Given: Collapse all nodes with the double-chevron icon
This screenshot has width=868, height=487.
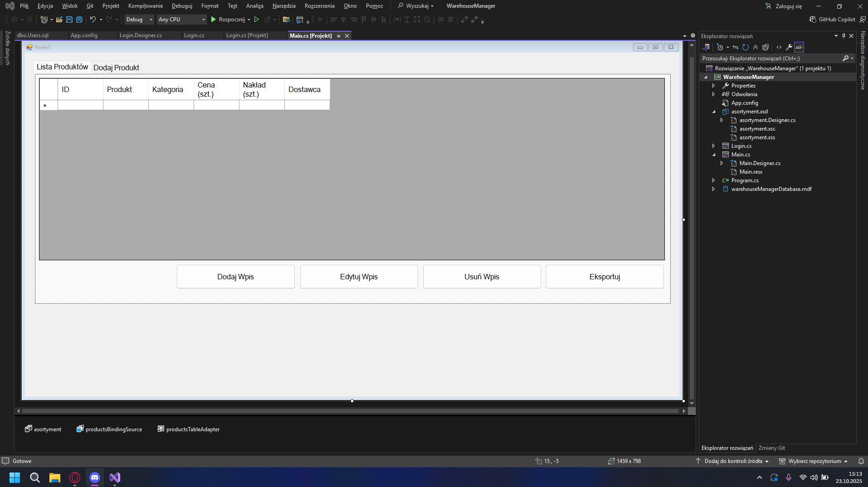Looking at the screenshot, I should 755,47.
